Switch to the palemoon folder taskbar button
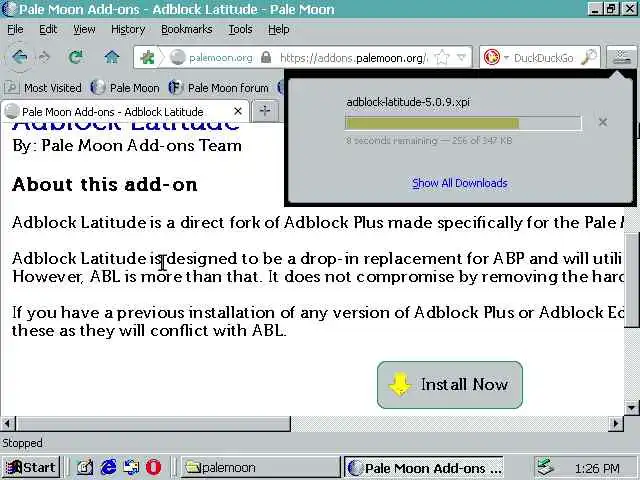The image size is (640, 480). [260, 468]
